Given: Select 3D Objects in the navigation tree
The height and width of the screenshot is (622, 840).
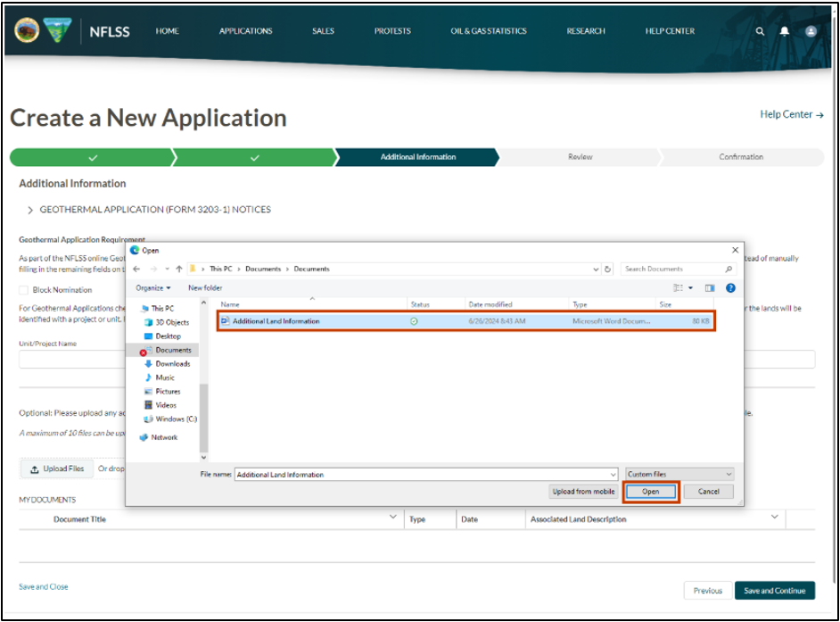Looking at the screenshot, I should (167, 322).
